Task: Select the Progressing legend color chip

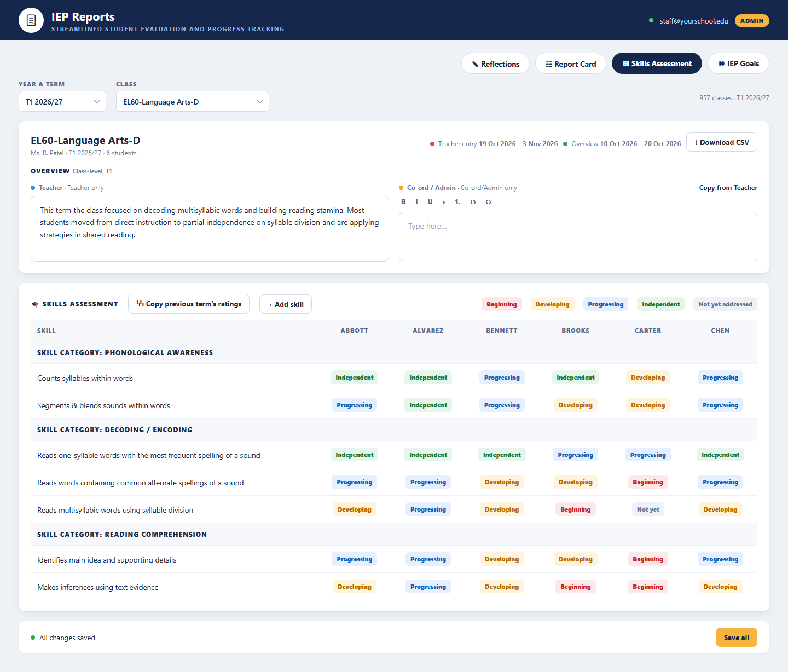Action: click(x=606, y=304)
